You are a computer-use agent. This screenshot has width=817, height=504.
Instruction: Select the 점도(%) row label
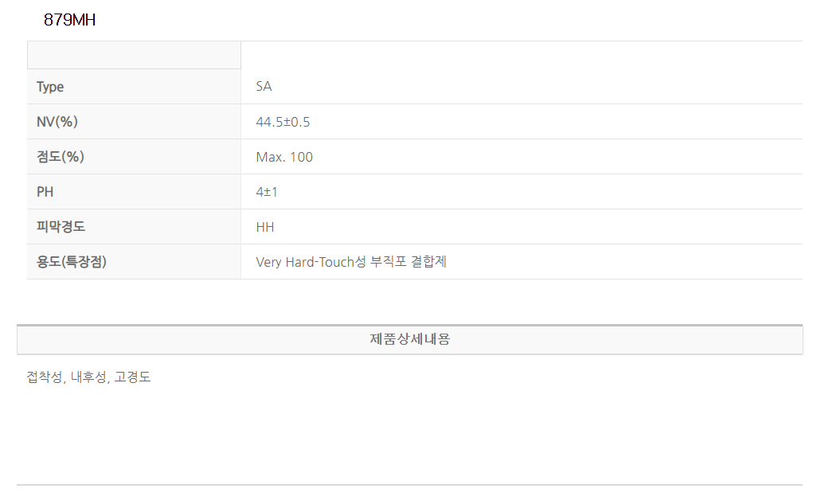click(61, 157)
